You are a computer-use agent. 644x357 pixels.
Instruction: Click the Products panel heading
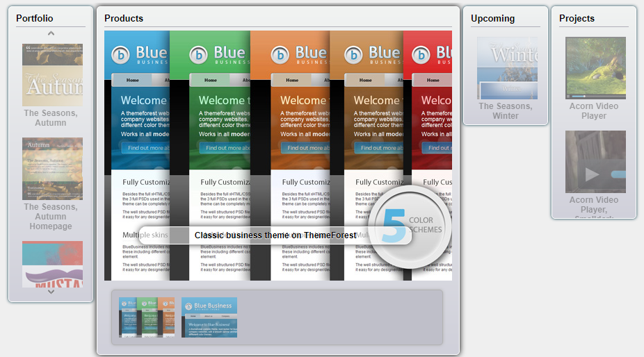[124, 19]
